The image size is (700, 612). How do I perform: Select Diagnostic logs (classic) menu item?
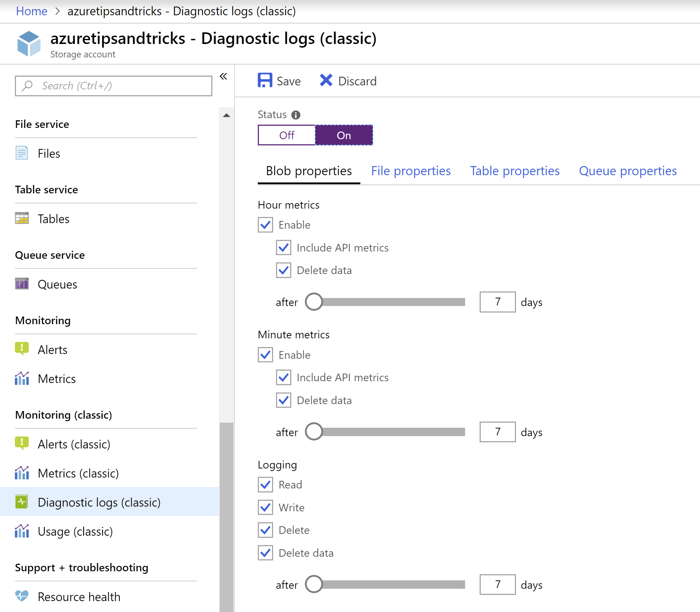(109, 502)
